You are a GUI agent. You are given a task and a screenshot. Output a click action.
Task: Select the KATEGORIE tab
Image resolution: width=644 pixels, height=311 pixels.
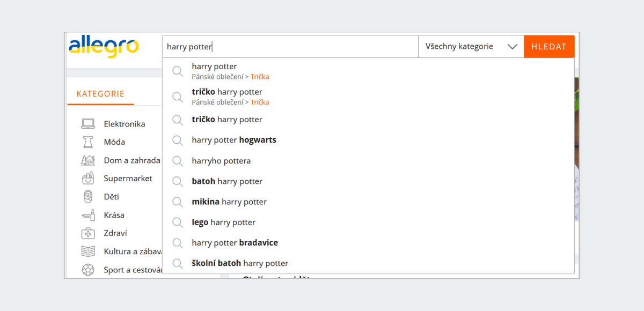[100, 94]
